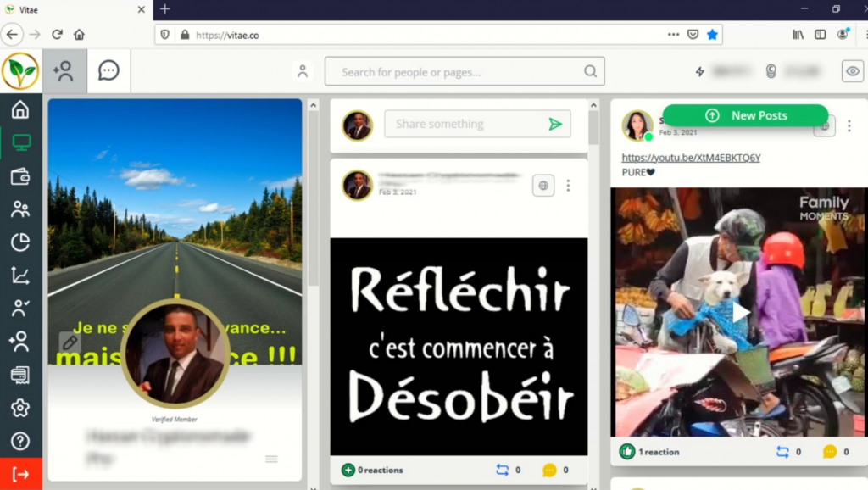Open three-dot menu on Réfléchir post
868x490 pixels.
coord(568,186)
